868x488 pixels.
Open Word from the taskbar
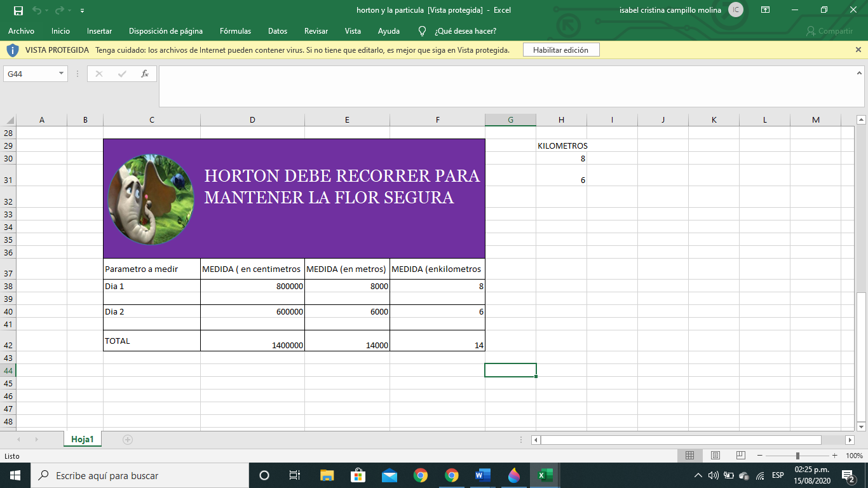[x=483, y=475]
